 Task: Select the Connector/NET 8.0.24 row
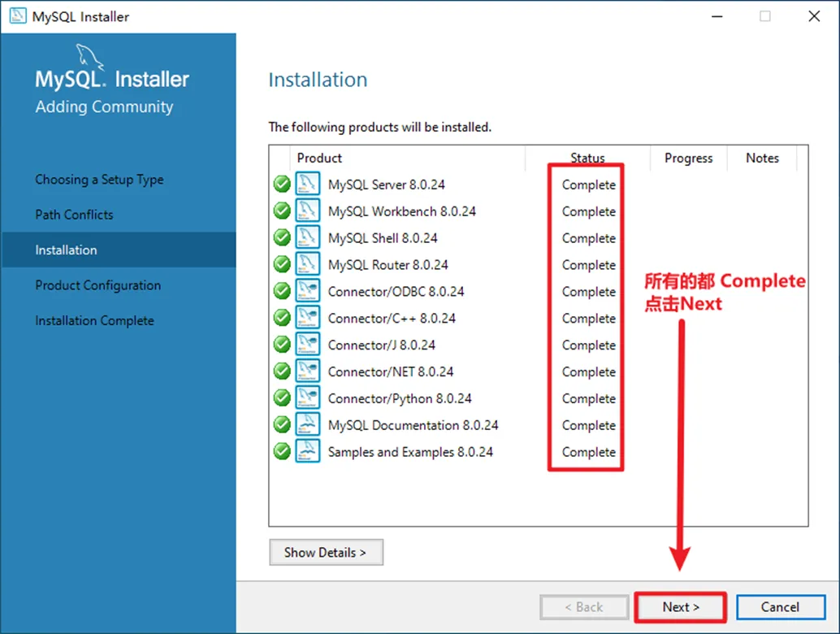391,371
